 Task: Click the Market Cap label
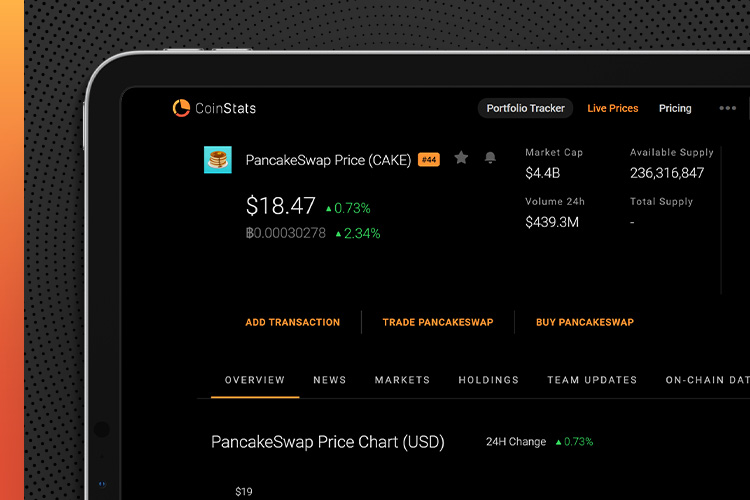pos(554,152)
